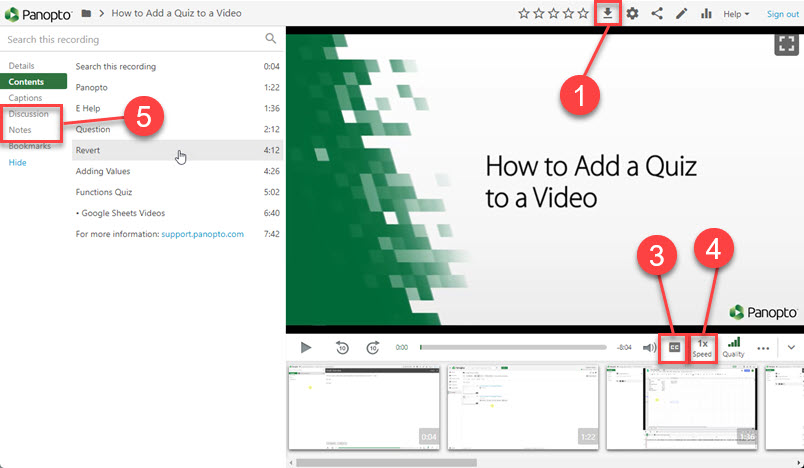
Task: Jump to Functions Quiz entry
Action: click(x=177, y=192)
